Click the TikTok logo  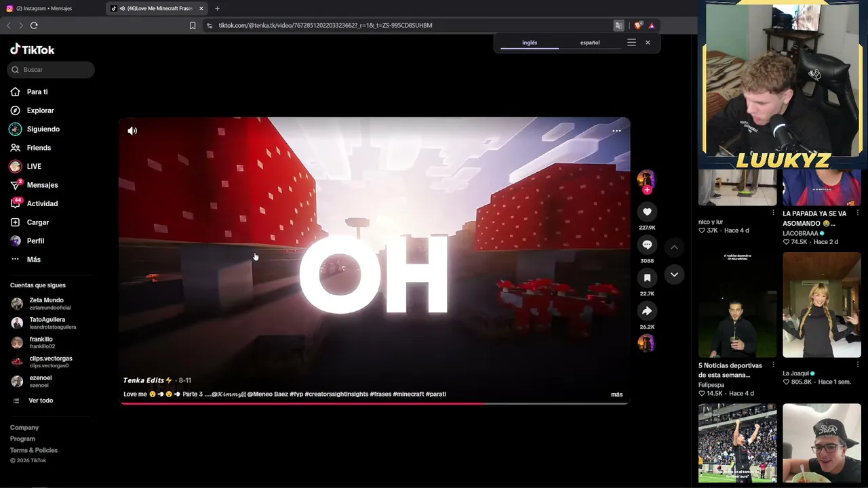(x=32, y=49)
